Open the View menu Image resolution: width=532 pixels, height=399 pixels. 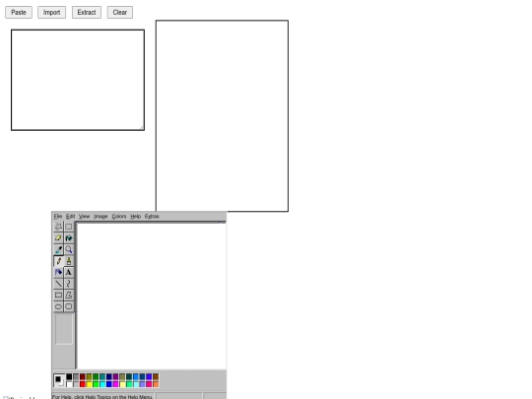click(84, 216)
